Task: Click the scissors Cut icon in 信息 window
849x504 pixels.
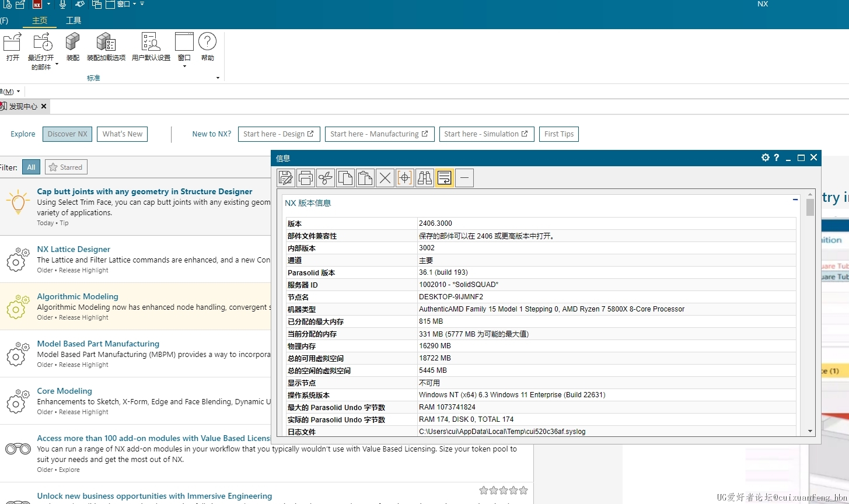Action: coord(326,178)
